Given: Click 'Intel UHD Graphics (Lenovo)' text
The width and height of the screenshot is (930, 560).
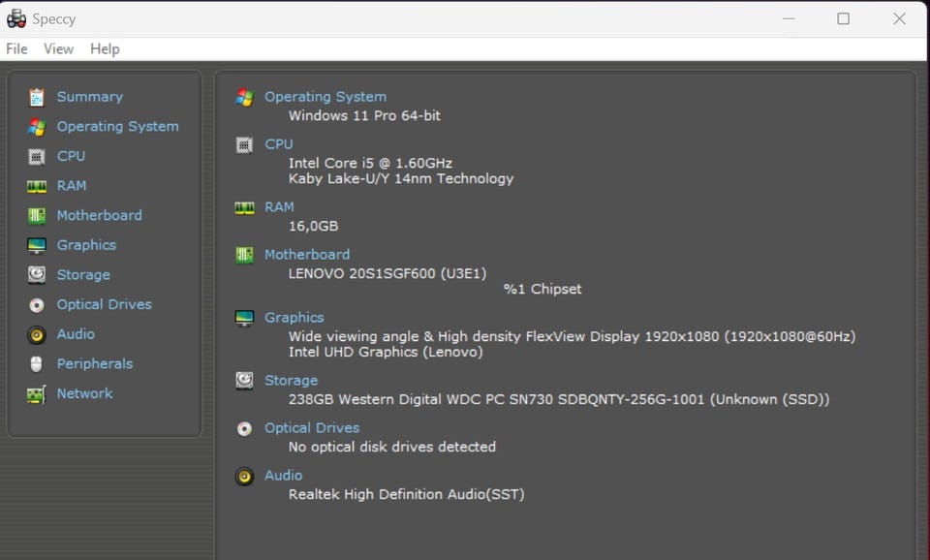Looking at the screenshot, I should pos(386,352).
